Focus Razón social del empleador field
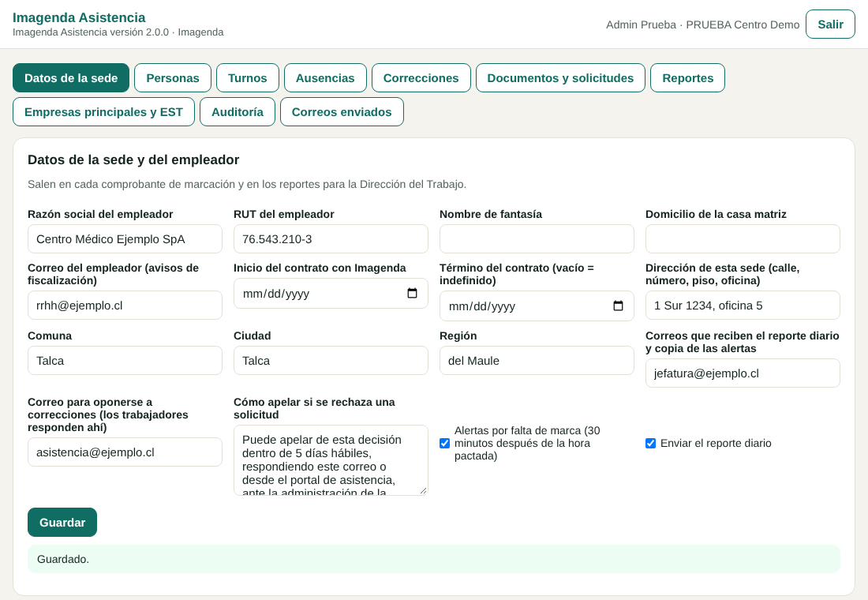Viewport: 868px width, 600px height. coord(125,238)
